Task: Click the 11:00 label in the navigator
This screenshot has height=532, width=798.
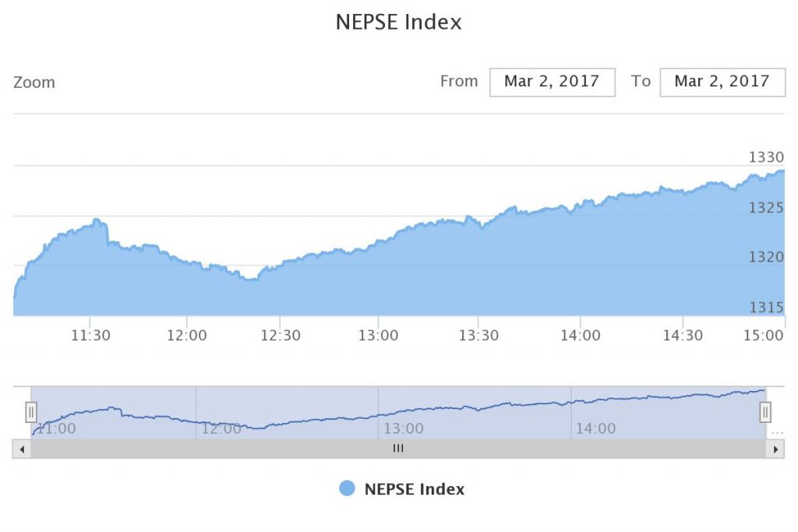Action: click(x=56, y=428)
